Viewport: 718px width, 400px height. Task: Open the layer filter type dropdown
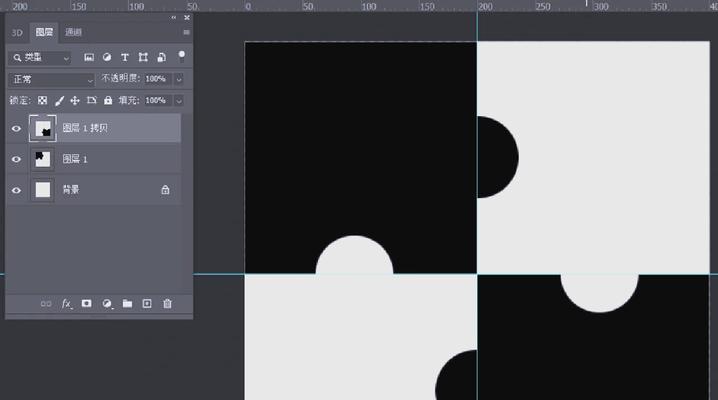(40, 58)
